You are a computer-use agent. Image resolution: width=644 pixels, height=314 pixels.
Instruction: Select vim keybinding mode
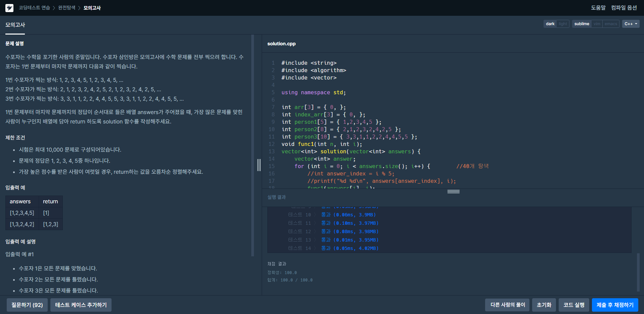pos(597,24)
